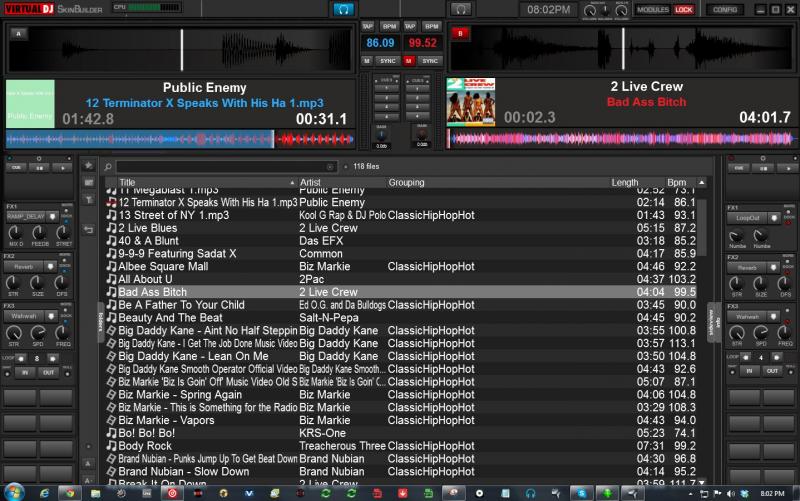Click the filter funnel icon in sidebar
Image resolution: width=800 pixels, height=501 pixels.
coord(89,200)
